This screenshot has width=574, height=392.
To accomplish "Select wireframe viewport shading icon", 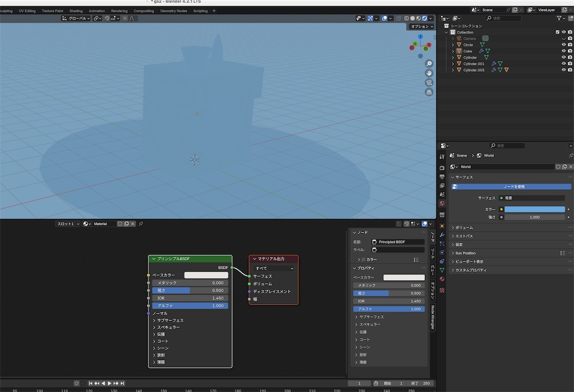I will pos(406,18).
